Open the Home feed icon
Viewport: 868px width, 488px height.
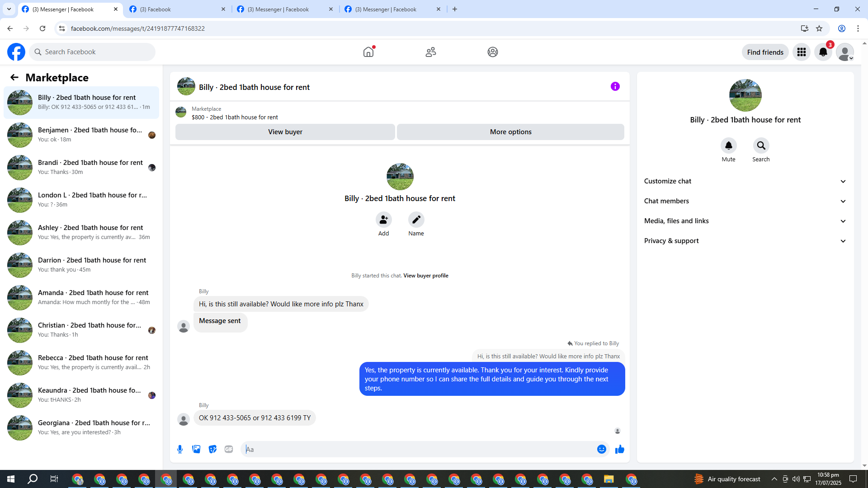point(368,52)
